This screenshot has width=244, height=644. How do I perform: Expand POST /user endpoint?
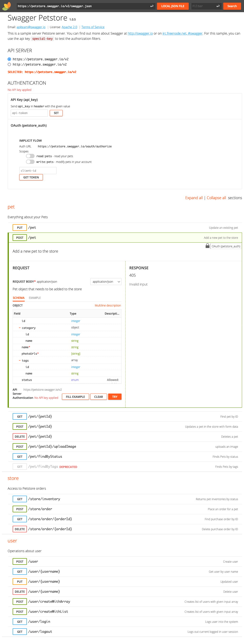(125, 561)
